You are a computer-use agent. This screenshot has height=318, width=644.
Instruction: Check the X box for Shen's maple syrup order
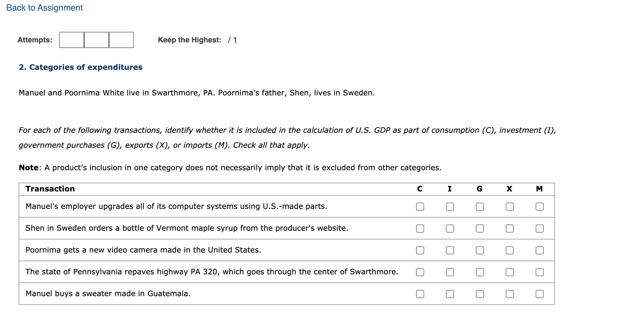(509, 228)
